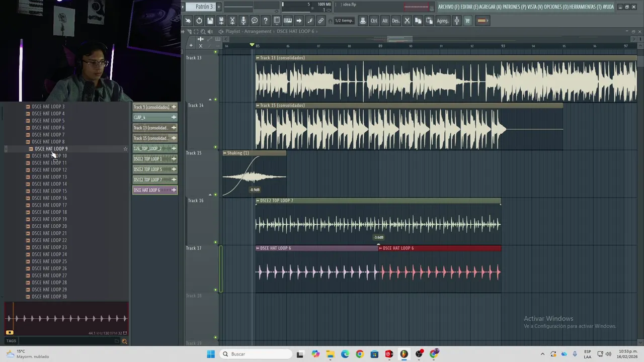Click the speaker icon beside Playlist title
644x362 pixels.
click(x=221, y=31)
